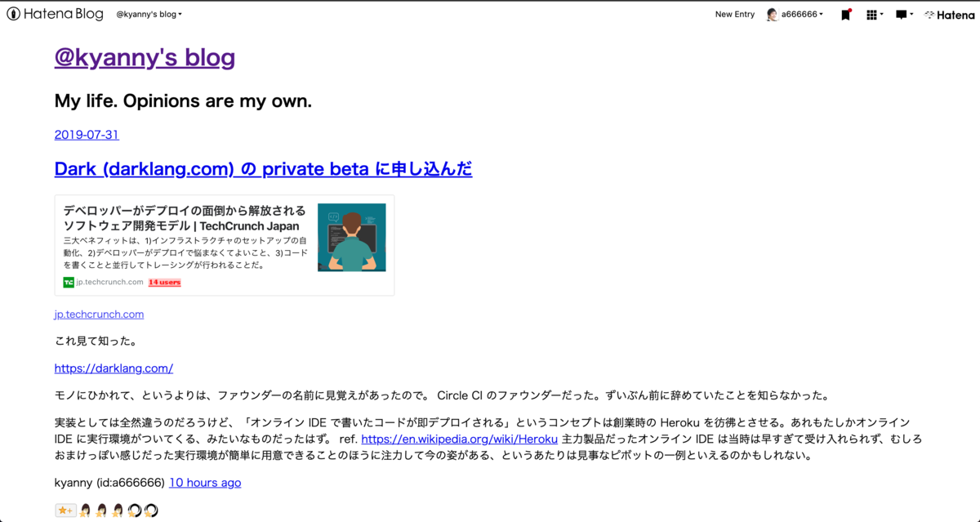Open the messages speech bubble icon
The height and width of the screenshot is (522, 980).
901,14
